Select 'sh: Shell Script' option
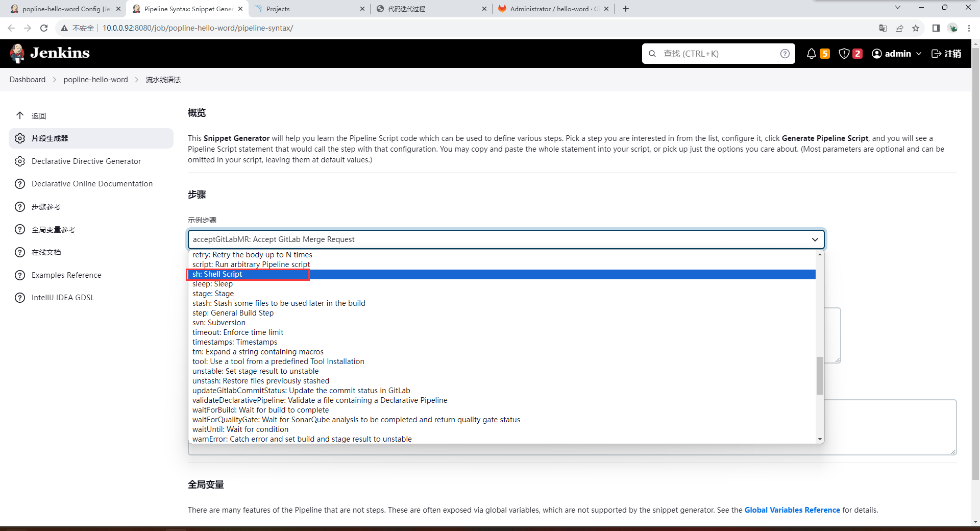This screenshot has width=980, height=531. tap(502, 274)
